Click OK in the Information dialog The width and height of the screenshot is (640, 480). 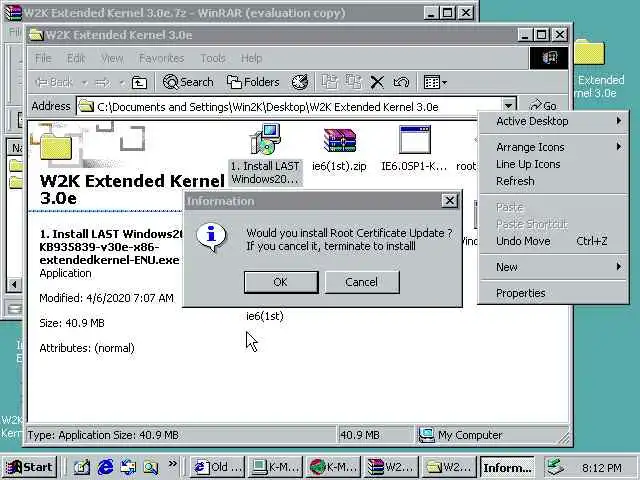pyautogui.click(x=281, y=282)
